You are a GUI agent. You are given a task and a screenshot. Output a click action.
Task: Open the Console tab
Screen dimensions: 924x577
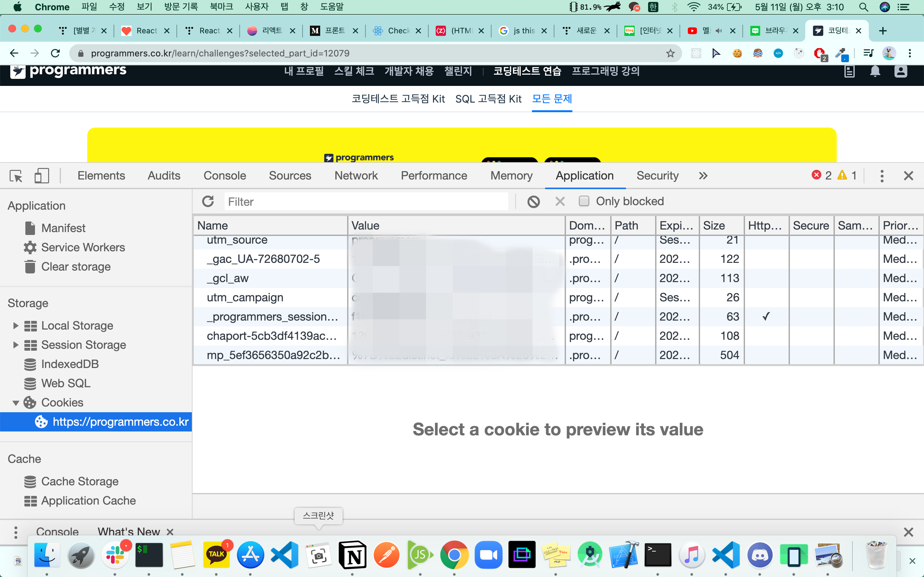(225, 176)
